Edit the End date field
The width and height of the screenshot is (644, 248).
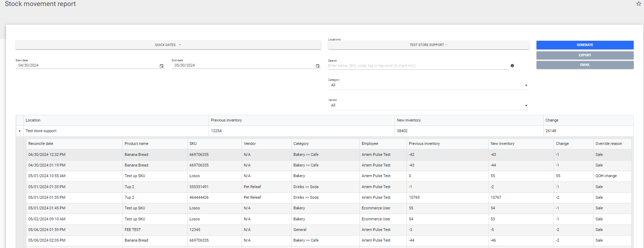tap(243, 66)
